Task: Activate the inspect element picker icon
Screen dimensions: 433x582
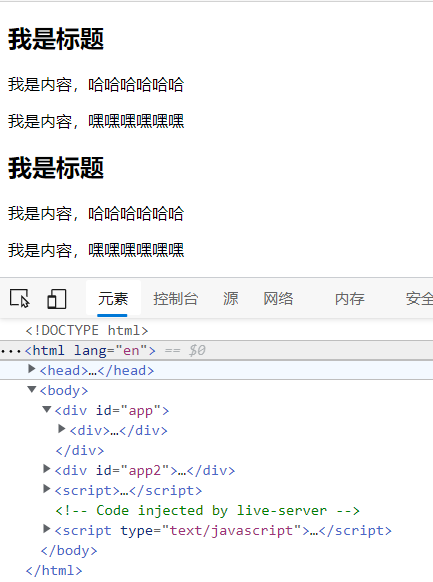Action: coord(20,298)
